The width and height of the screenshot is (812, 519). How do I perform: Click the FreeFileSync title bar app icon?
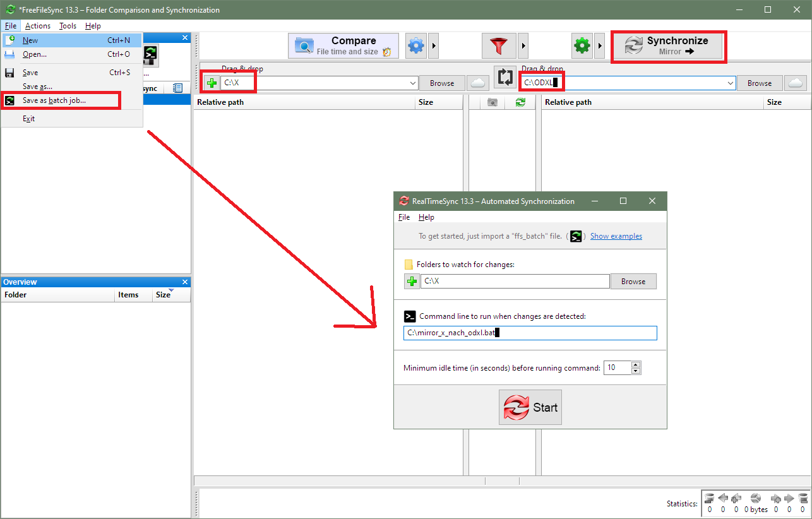pos(11,9)
